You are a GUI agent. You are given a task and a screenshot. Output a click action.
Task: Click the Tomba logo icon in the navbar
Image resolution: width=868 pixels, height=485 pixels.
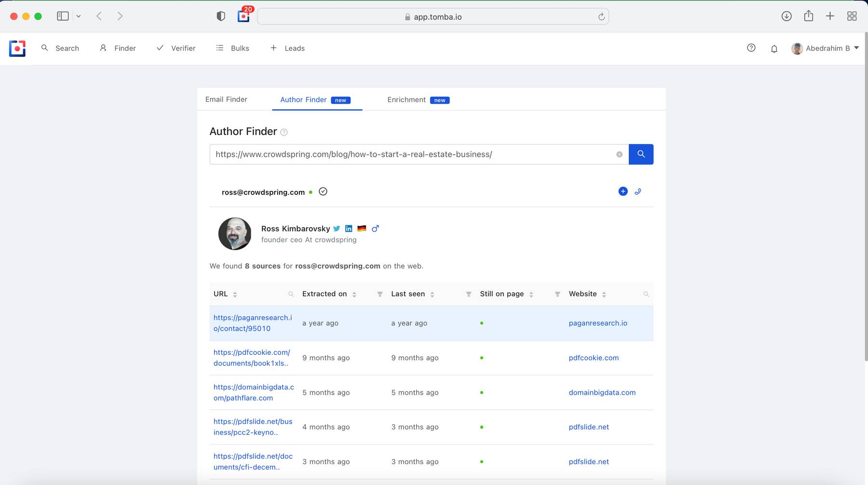[17, 48]
